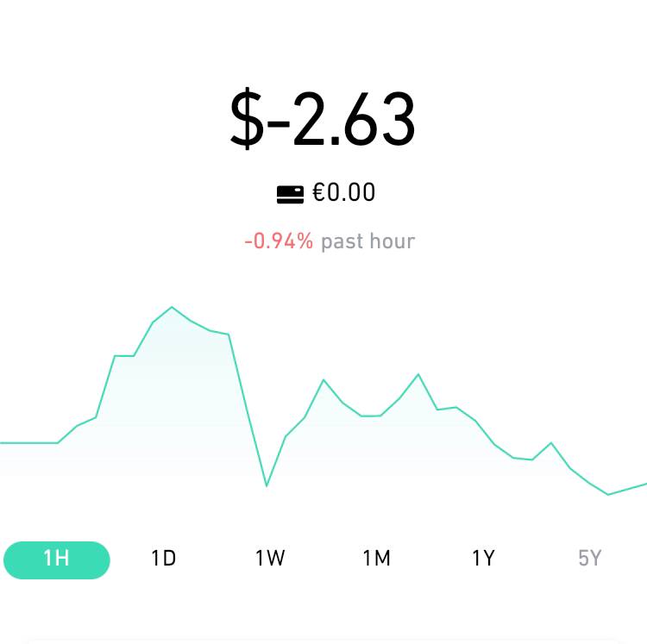Switch chart to 1W range

pos(270,559)
